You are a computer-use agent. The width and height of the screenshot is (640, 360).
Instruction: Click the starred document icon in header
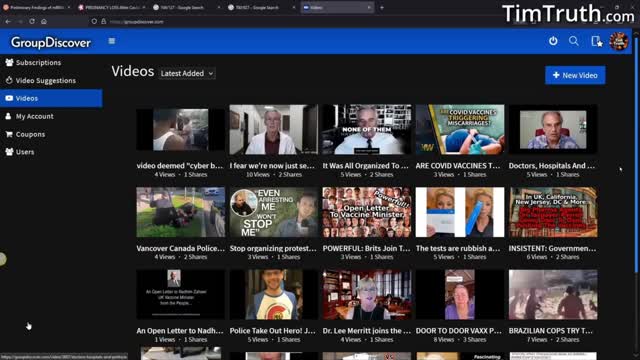pos(597,41)
